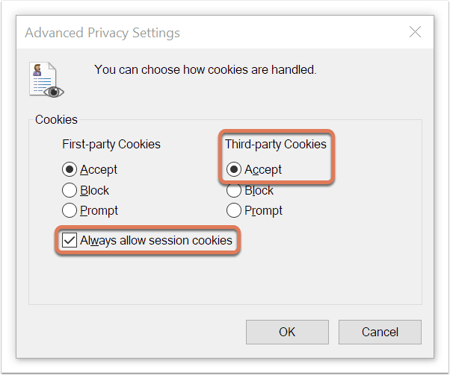Image resolution: width=450 pixels, height=375 pixels.
Task: Select Accept for Third-party Cookies
Action: (234, 170)
